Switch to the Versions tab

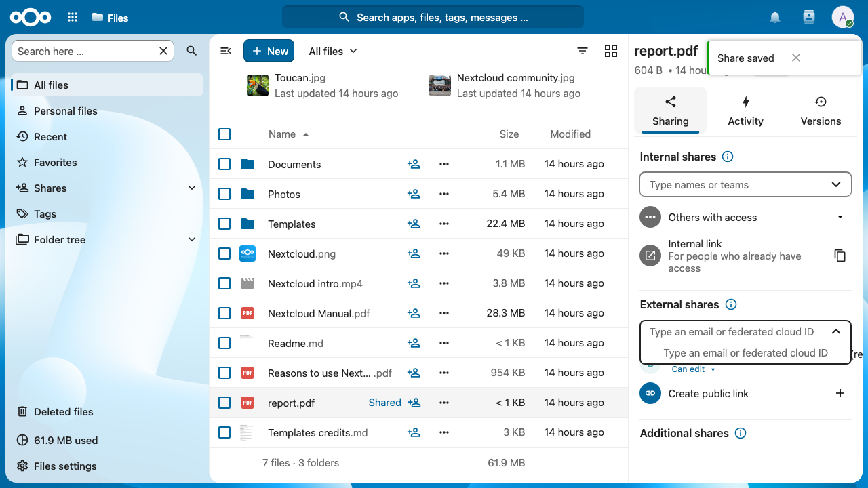821,110
